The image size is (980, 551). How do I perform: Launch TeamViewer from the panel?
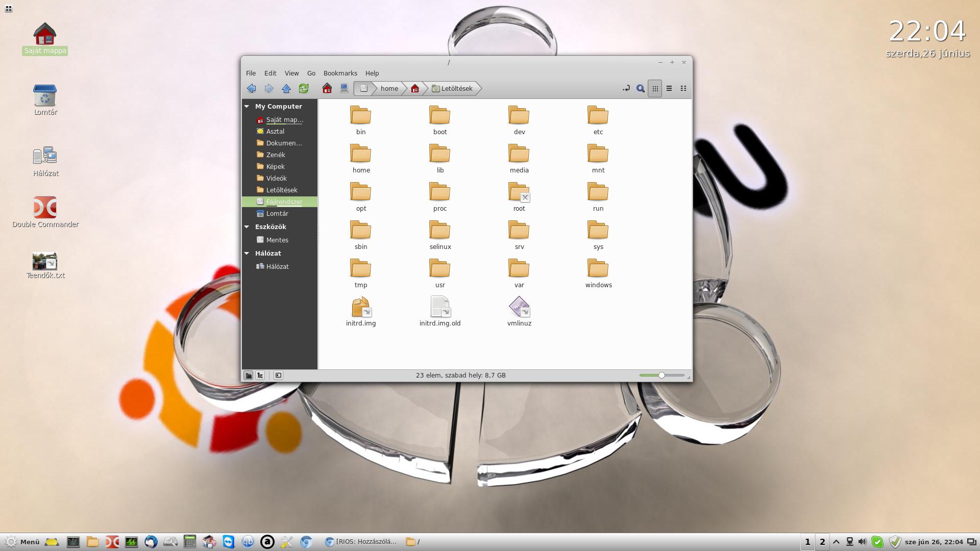click(228, 542)
